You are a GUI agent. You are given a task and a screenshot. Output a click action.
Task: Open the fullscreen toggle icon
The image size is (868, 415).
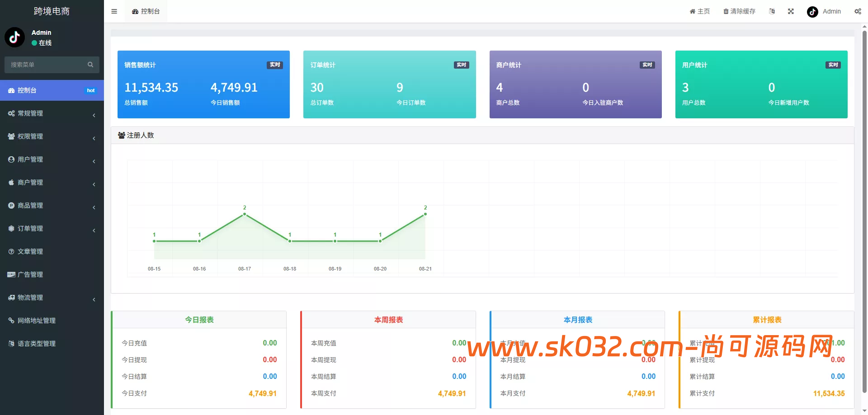click(791, 11)
